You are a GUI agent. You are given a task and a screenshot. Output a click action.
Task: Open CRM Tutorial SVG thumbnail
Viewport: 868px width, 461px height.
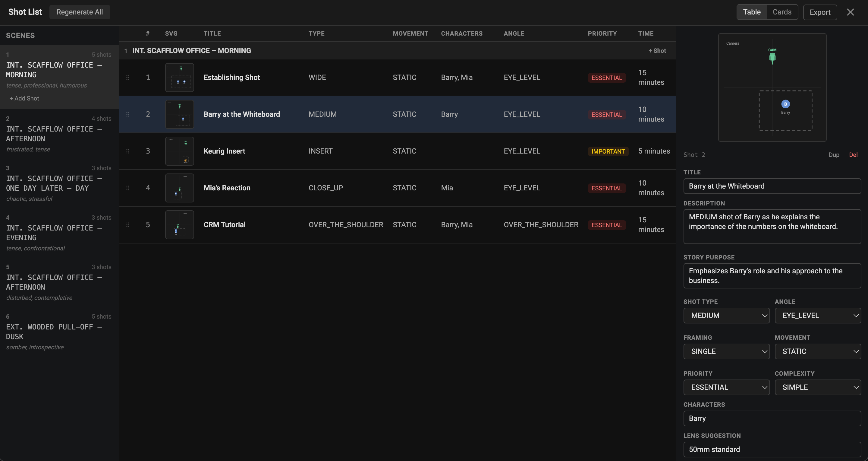tap(179, 224)
